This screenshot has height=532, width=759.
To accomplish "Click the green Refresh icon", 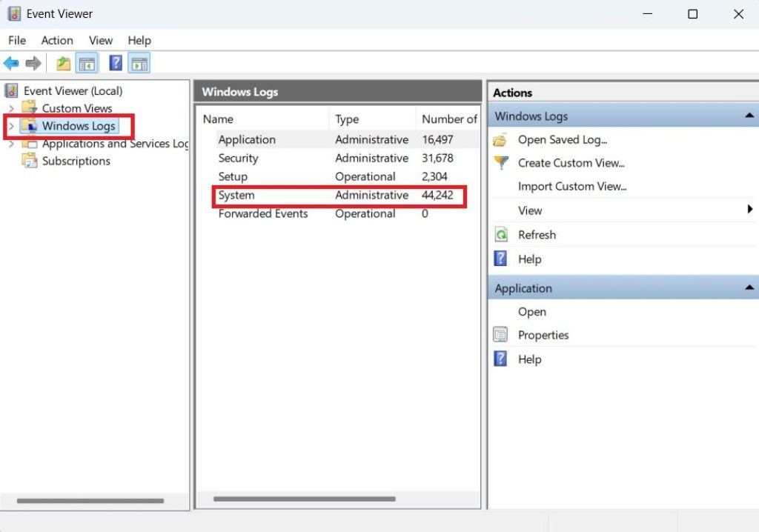I will pyautogui.click(x=501, y=235).
